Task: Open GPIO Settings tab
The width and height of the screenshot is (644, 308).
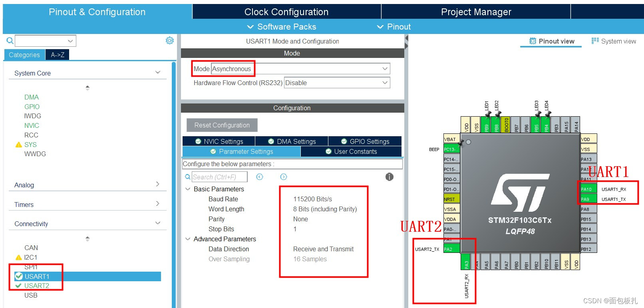Action: (365, 141)
